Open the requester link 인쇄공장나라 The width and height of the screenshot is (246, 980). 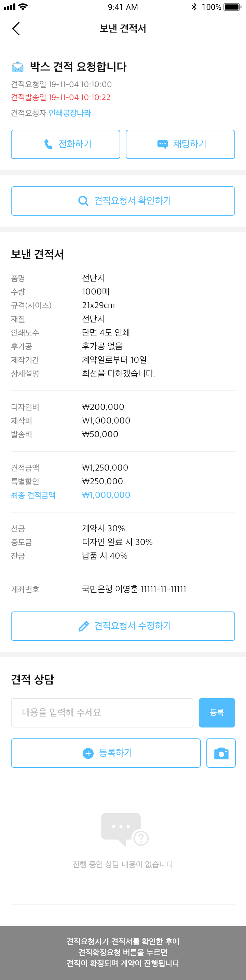point(70,113)
